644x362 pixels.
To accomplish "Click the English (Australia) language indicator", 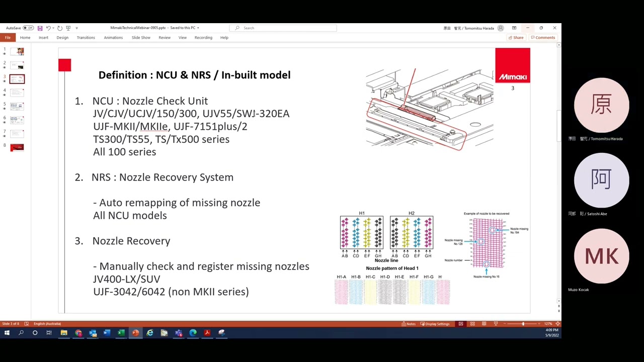I will [x=47, y=324].
